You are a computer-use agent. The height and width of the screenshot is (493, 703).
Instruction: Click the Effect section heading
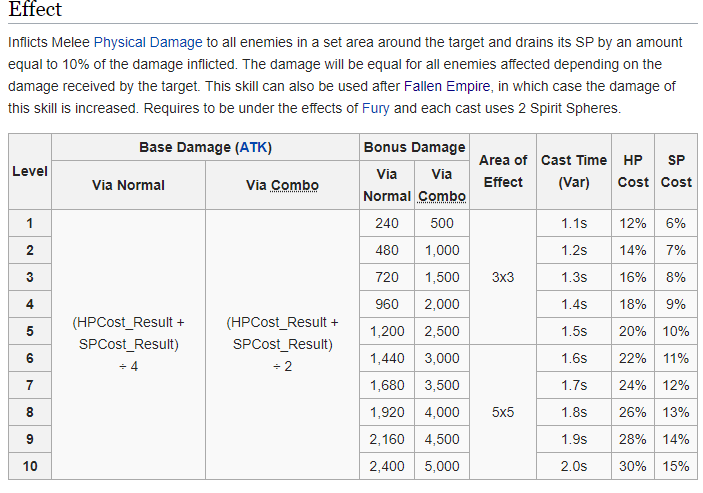[x=35, y=9]
